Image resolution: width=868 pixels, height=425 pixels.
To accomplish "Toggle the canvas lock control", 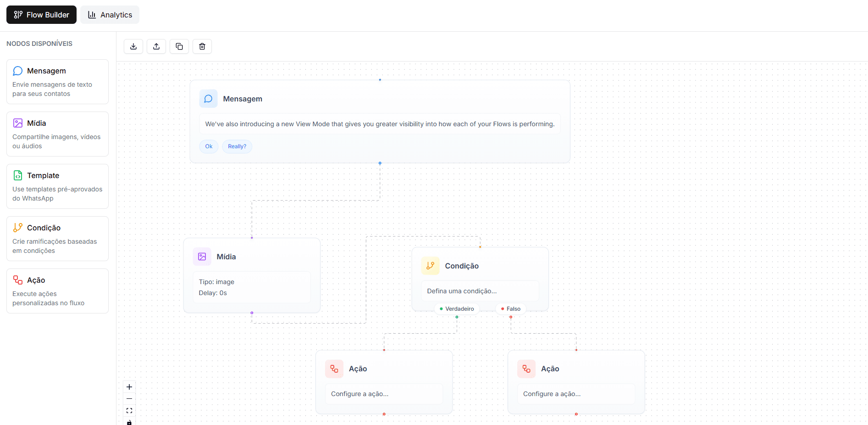I will [x=129, y=422].
